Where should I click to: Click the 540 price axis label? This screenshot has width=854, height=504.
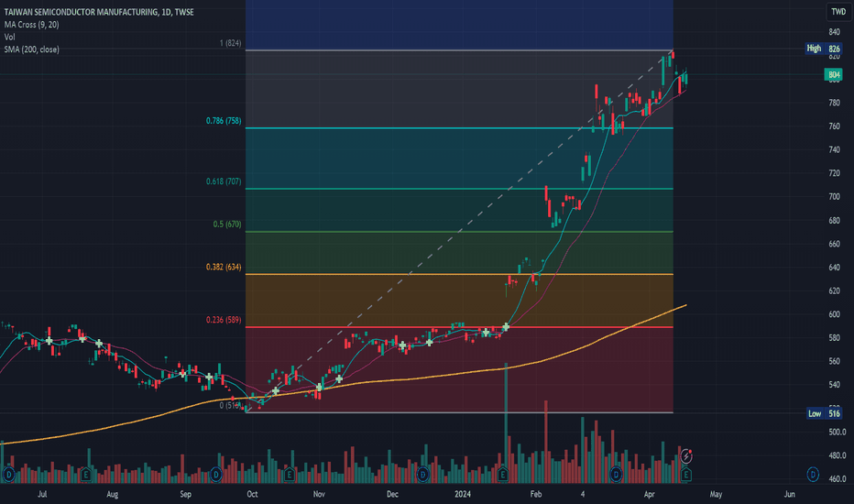(834, 385)
